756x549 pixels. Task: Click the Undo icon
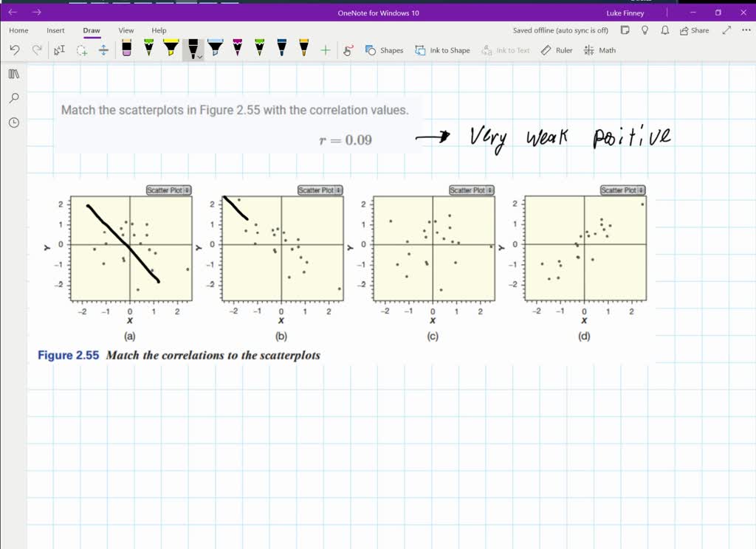point(15,49)
